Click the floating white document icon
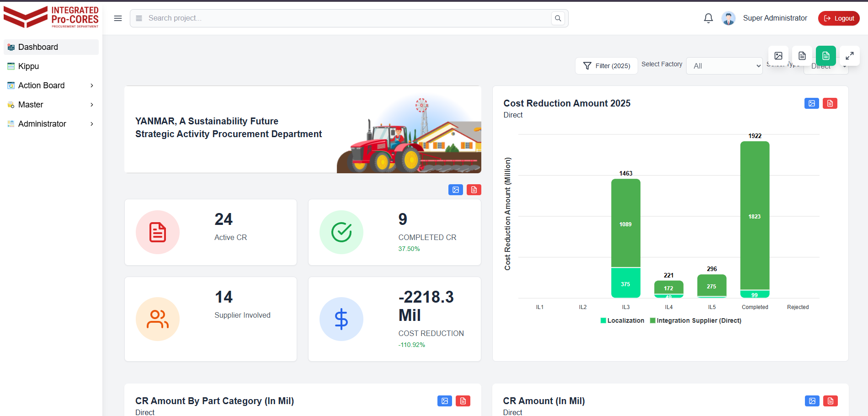Viewport: 868px width, 416px height. tap(802, 56)
